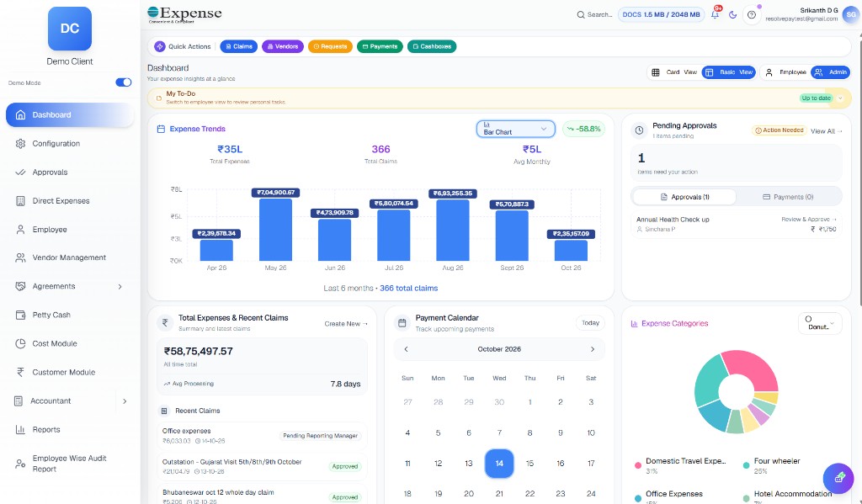This screenshot has width=862, height=504.
Task: Click the Configuration gear icon in sidebar
Action: coord(20,143)
